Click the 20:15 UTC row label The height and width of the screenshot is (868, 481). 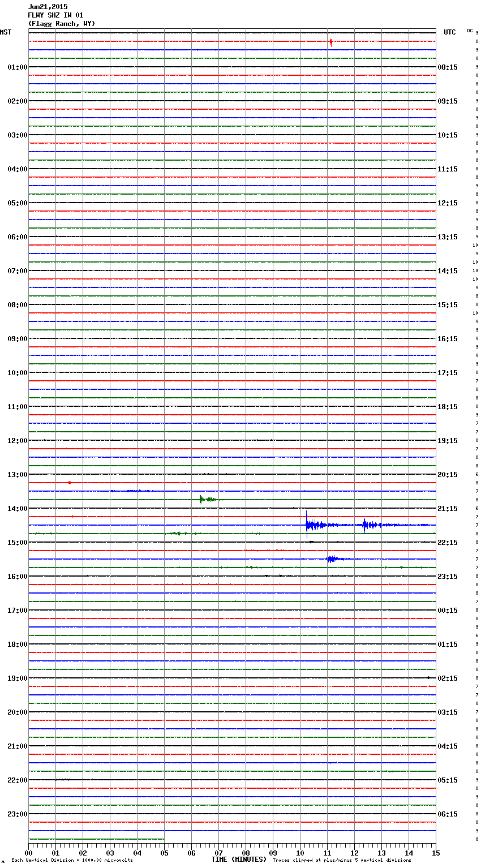pyautogui.click(x=448, y=475)
